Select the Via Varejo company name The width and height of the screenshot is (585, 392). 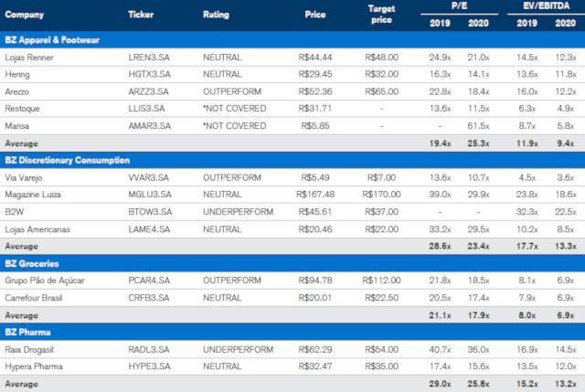click(x=24, y=178)
